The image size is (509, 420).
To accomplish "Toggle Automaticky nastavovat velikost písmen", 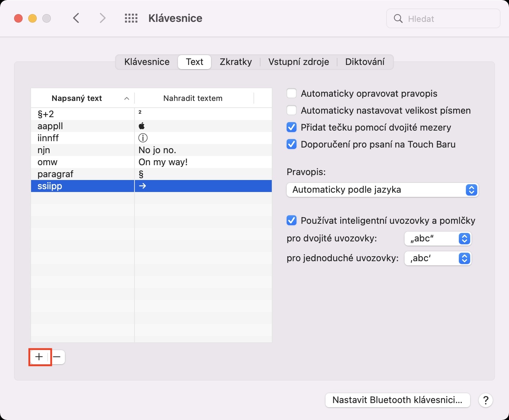I will 292,110.
